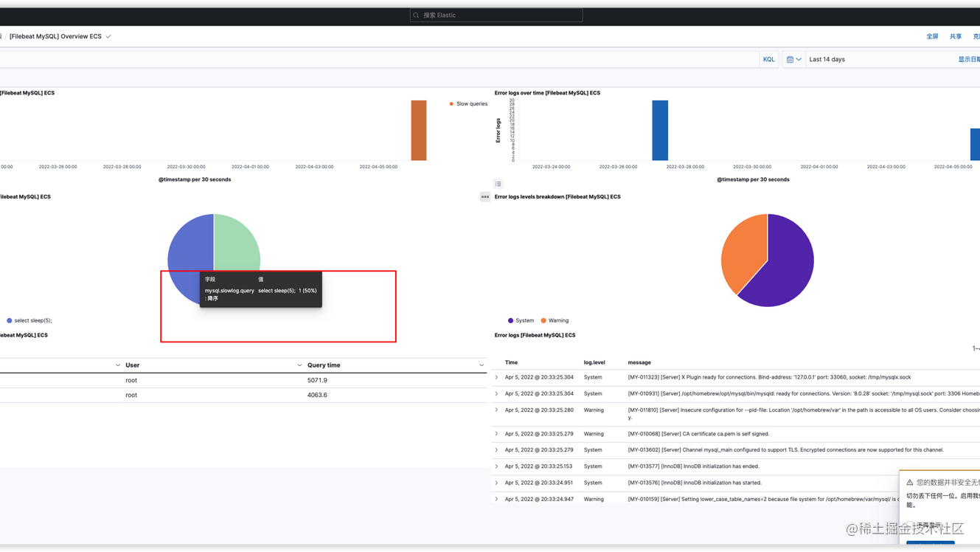Click the Query time value 4063.6
980x552 pixels.
[x=317, y=396]
